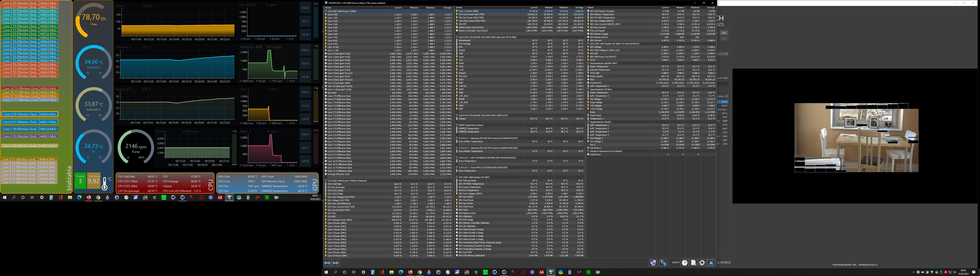This screenshot has width=980, height=276.
Task: Click Stop button in Cinebench window
Action: [724, 33]
